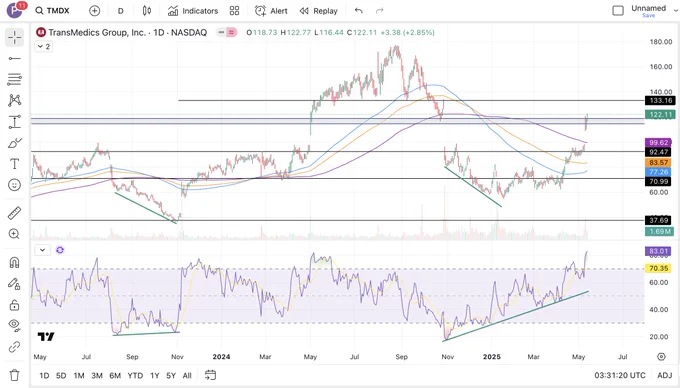This screenshot has height=388, width=680.
Task: Open the emoji icons tool
Action: (x=14, y=185)
